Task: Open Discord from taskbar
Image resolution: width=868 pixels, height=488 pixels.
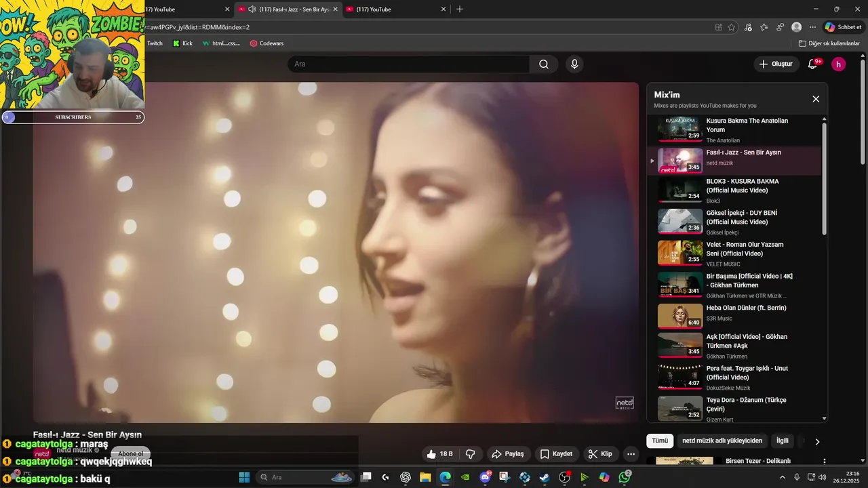Action: (485, 477)
